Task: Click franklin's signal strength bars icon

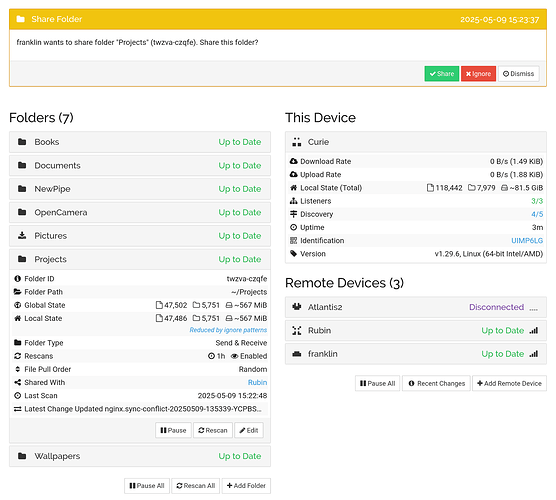Action: coord(534,354)
